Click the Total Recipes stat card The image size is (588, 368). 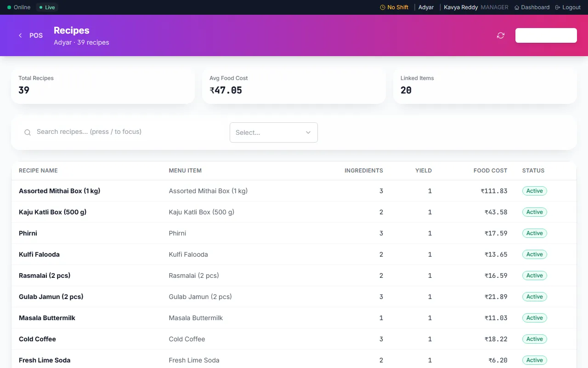(x=103, y=86)
